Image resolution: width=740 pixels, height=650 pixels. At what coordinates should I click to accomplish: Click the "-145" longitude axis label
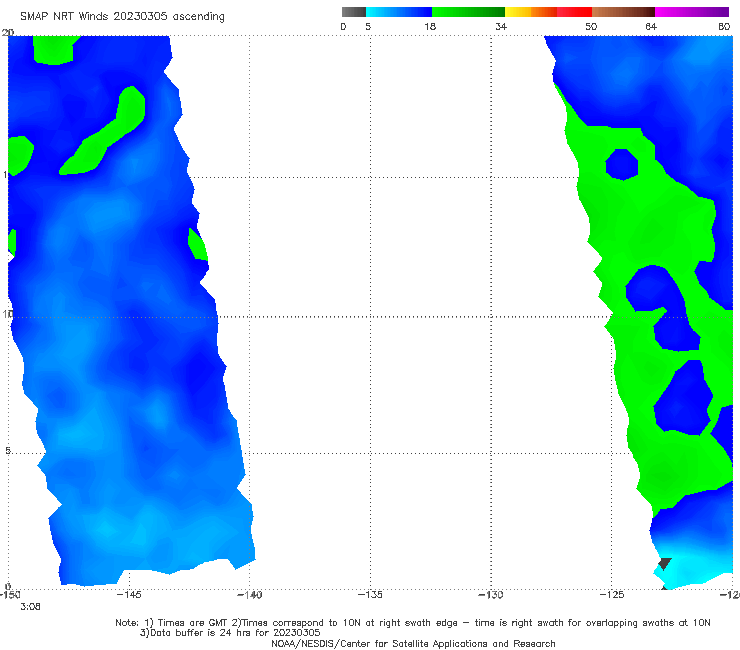click(x=129, y=595)
